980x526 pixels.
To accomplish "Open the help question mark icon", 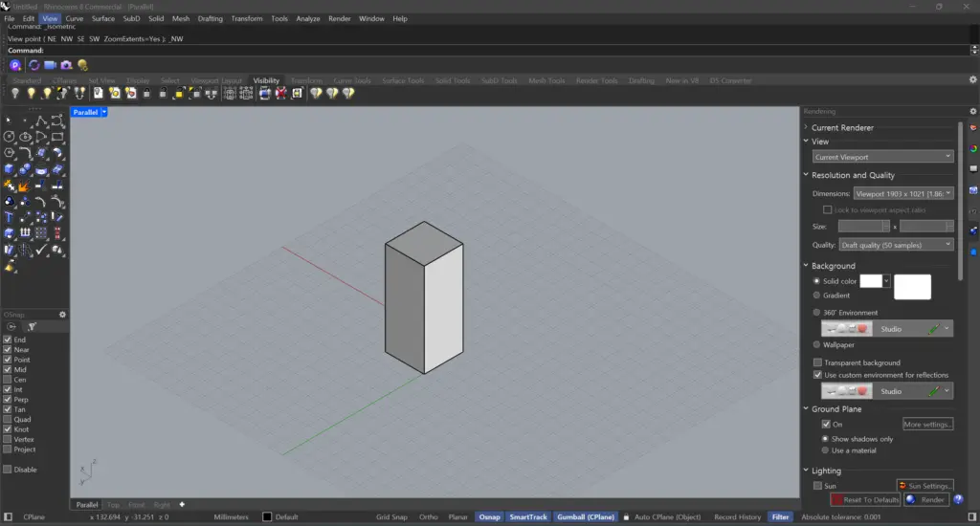I will click(958, 500).
